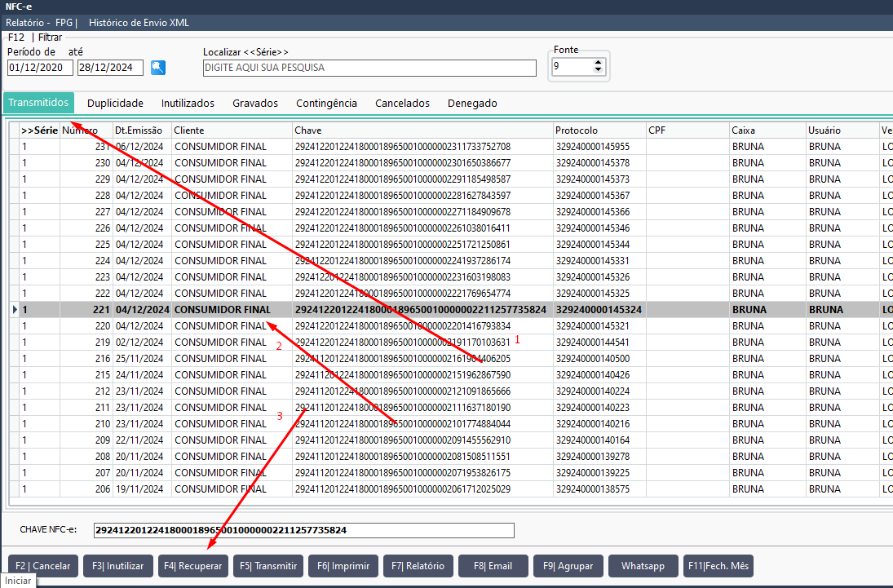Open the Relatório - FPG menu
Viewport: 893px width, 588px height.
tap(41, 23)
